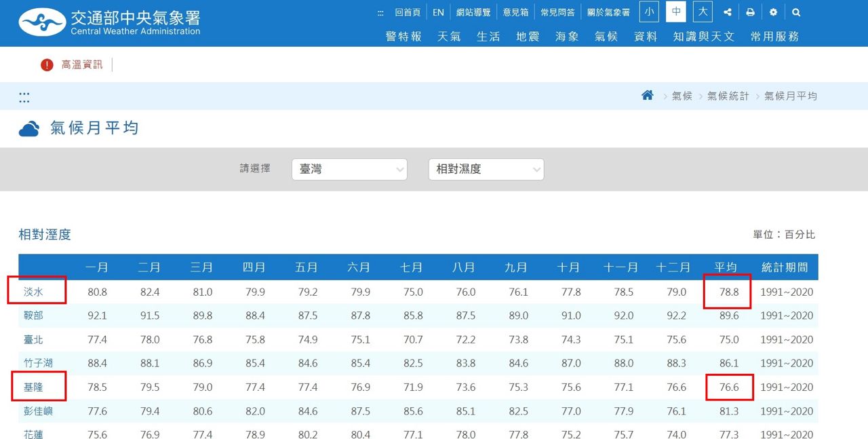Open the 花蓮 station link

coord(33,434)
